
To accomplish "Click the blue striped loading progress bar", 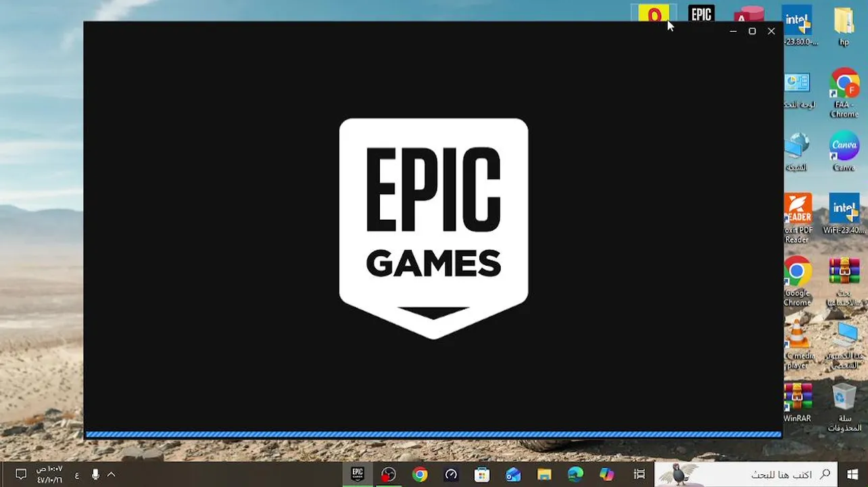I will point(433,434).
